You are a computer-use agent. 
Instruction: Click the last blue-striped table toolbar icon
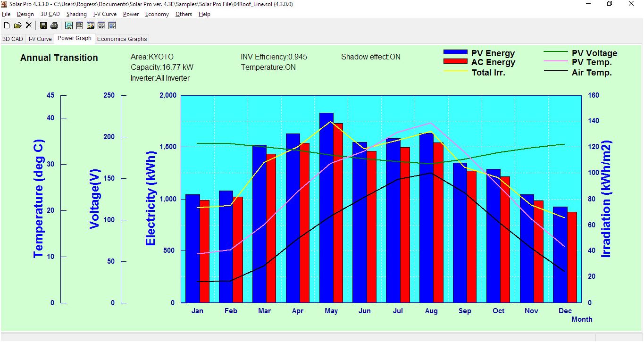pyautogui.click(x=112, y=25)
